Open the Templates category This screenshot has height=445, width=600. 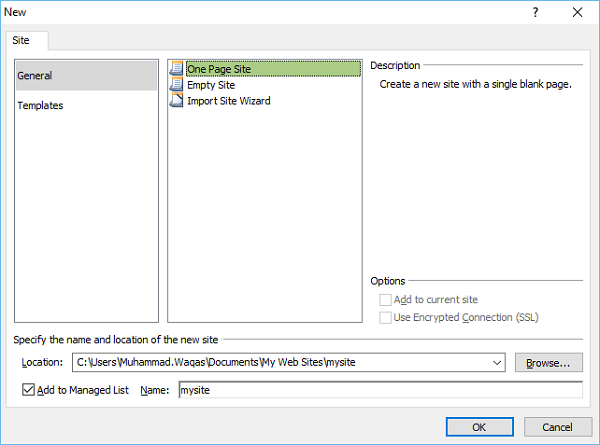[40, 105]
